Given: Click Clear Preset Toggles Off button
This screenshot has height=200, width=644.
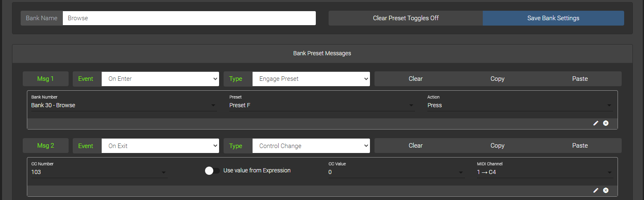Looking at the screenshot, I should [x=405, y=18].
